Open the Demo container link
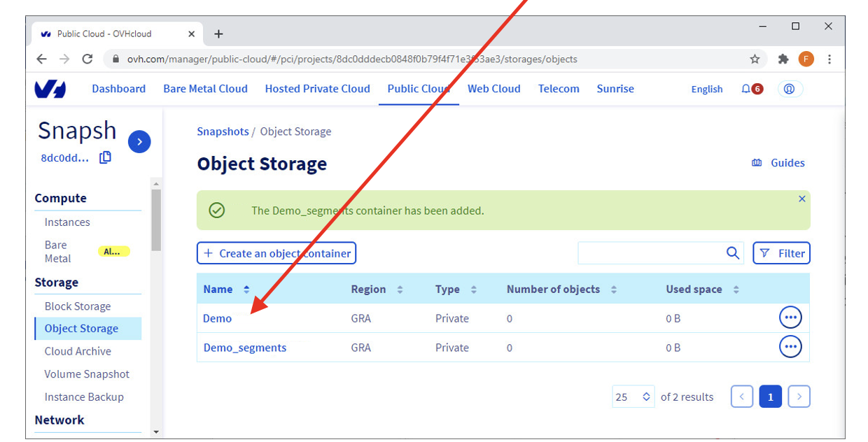This screenshot has height=442, width=868. point(217,318)
